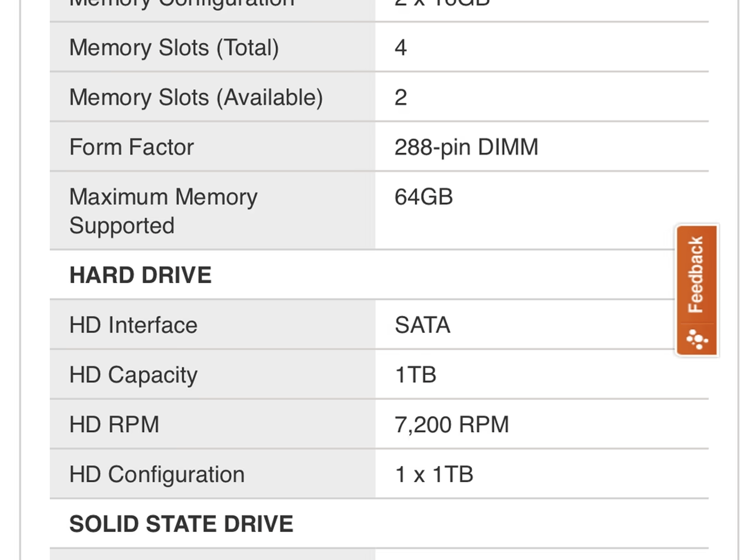Image resolution: width=747 pixels, height=560 pixels.
Task: Click the SOLID STATE DRIVE section header
Action: [181, 524]
